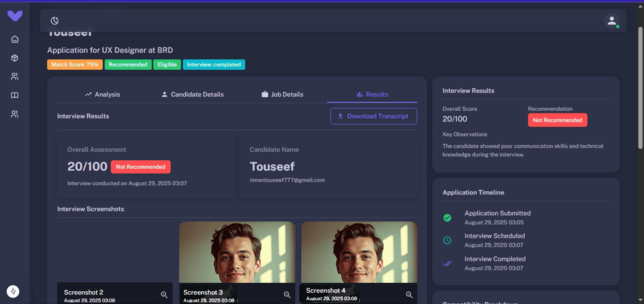The height and width of the screenshot is (304, 644).
Task: Open the home icon in sidebar
Action: pyautogui.click(x=15, y=39)
